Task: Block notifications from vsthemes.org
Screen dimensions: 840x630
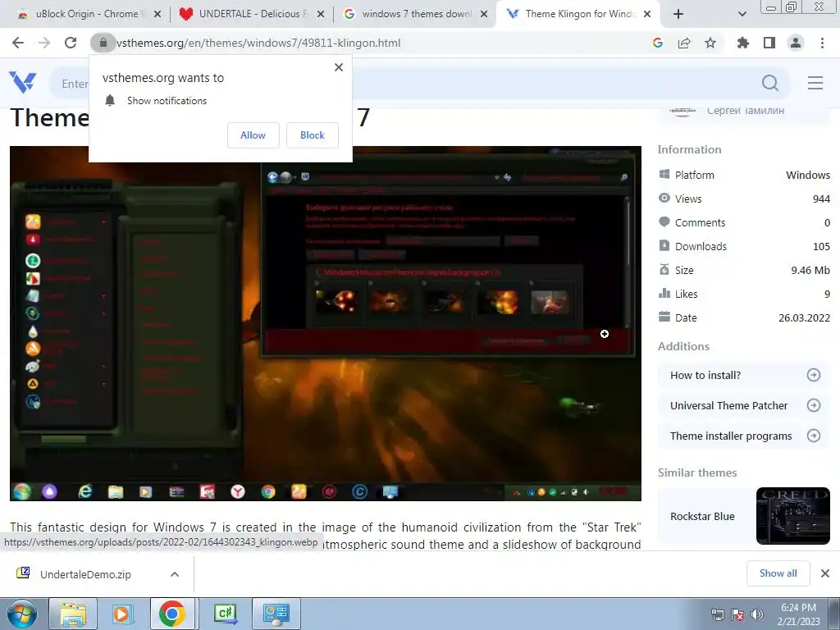Action: tap(313, 135)
